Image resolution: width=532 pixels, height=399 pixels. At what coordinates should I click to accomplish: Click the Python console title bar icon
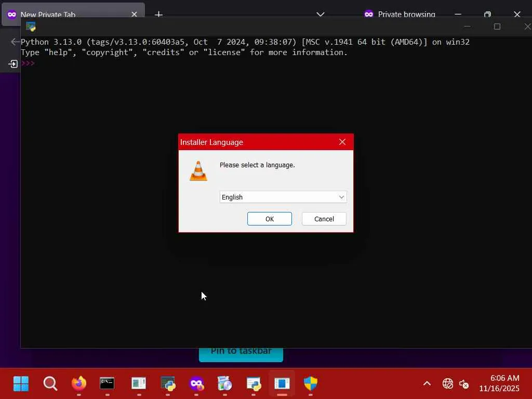(31, 26)
